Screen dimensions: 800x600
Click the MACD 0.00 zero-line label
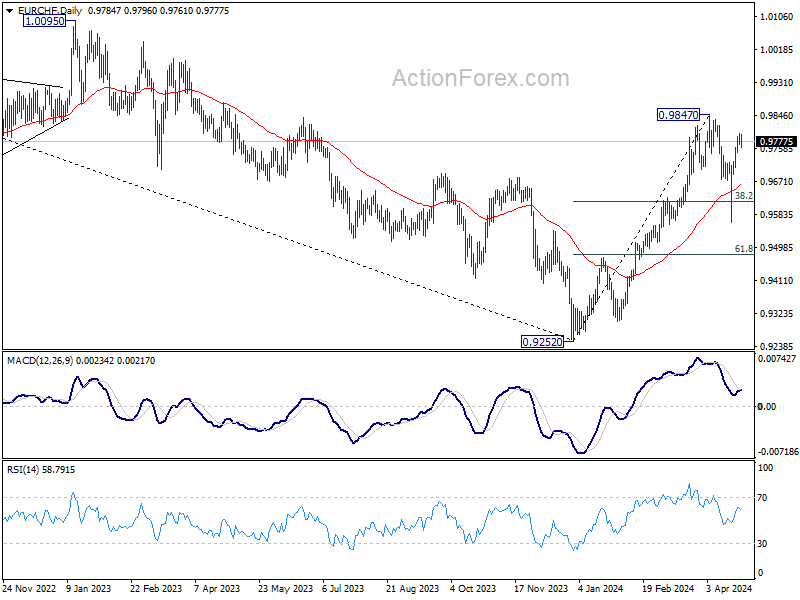[767, 407]
